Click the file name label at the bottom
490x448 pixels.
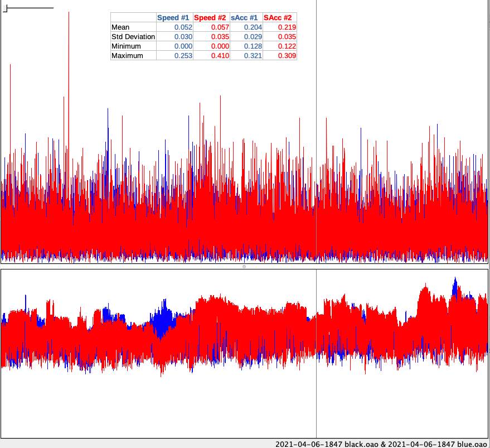pyautogui.click(x=381, y=444)
